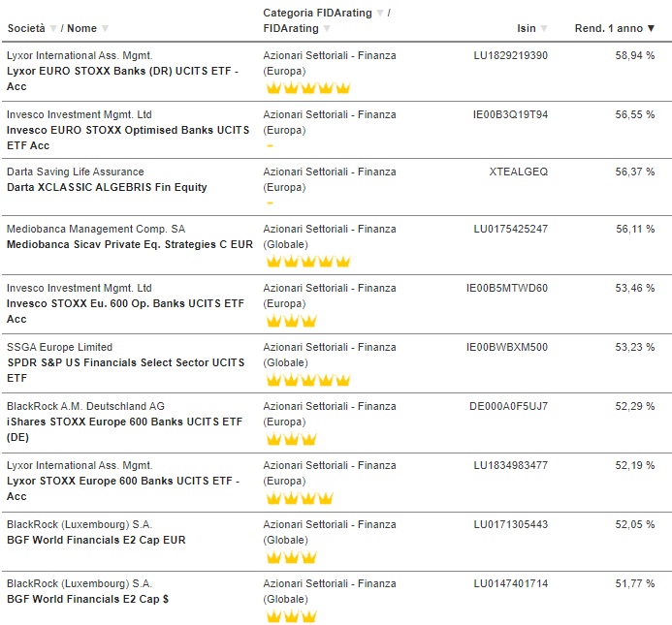Click SSGA Europe Limited company name
Viewport: 672px width, 625px height.
(x=59, y=348)
